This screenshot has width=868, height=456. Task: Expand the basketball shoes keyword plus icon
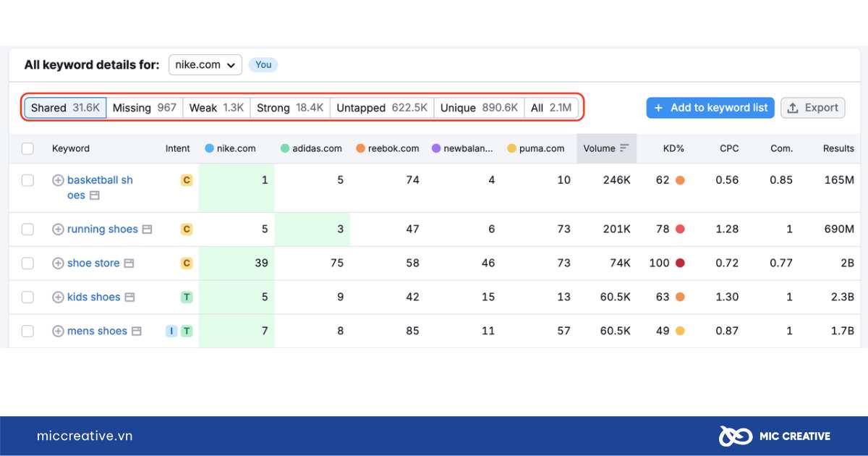[58, 180]
